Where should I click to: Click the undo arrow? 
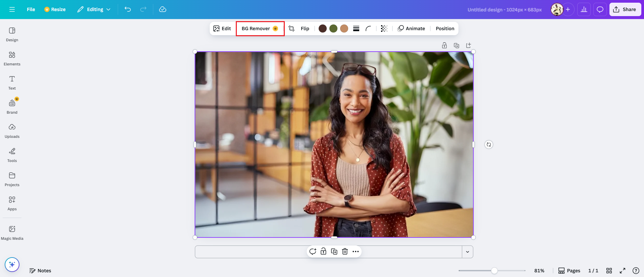coord(127,9)
